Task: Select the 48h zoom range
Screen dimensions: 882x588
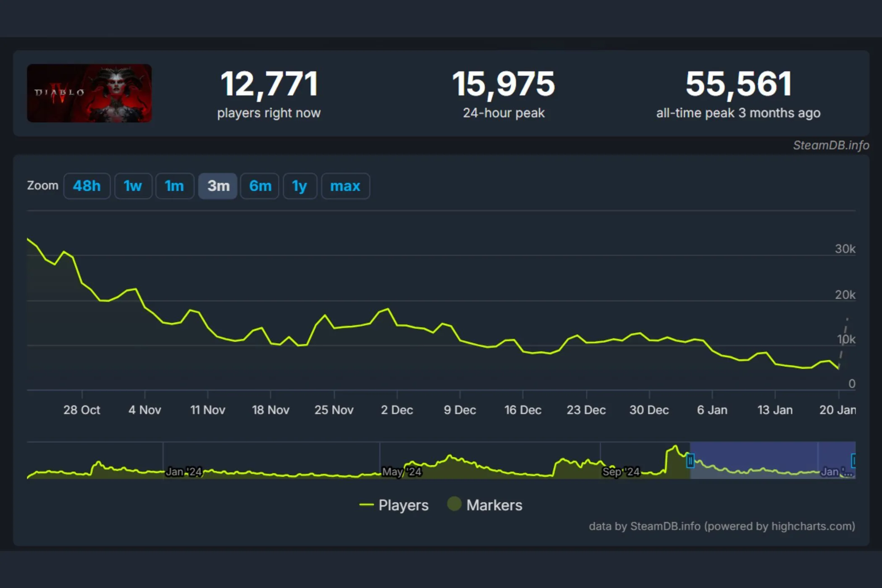Action: click(87, 186)
